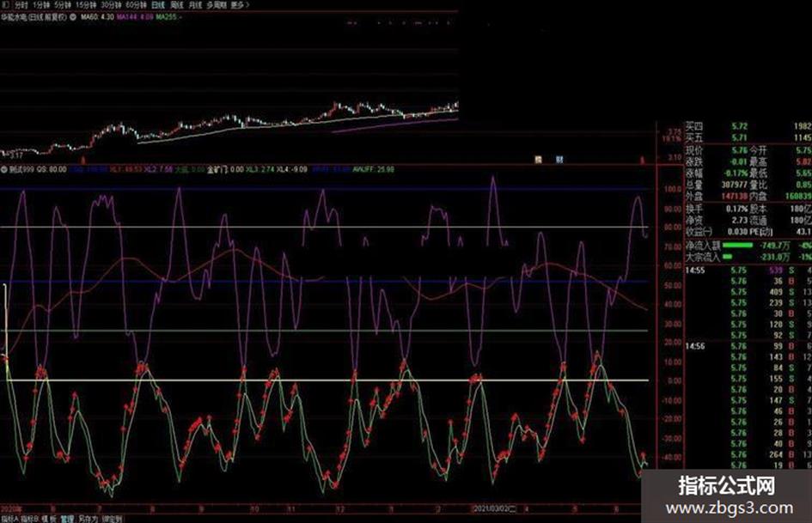Click the 总量 total volume 307977

pos(735,185)
